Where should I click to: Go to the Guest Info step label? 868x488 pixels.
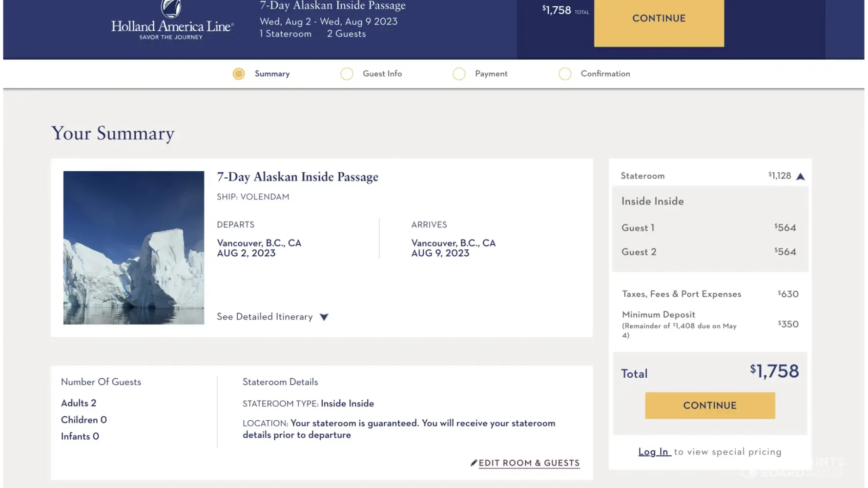click(x=382, y=74)
